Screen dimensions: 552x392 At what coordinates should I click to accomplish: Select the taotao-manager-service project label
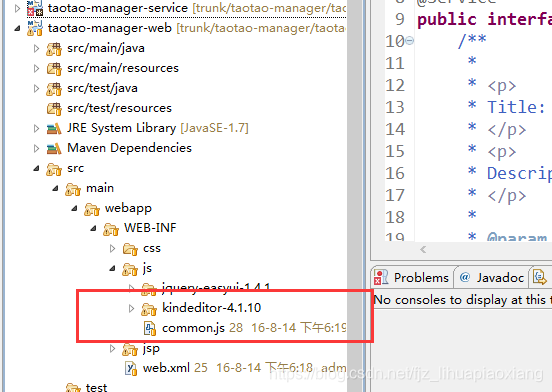[x=118, y=8]
